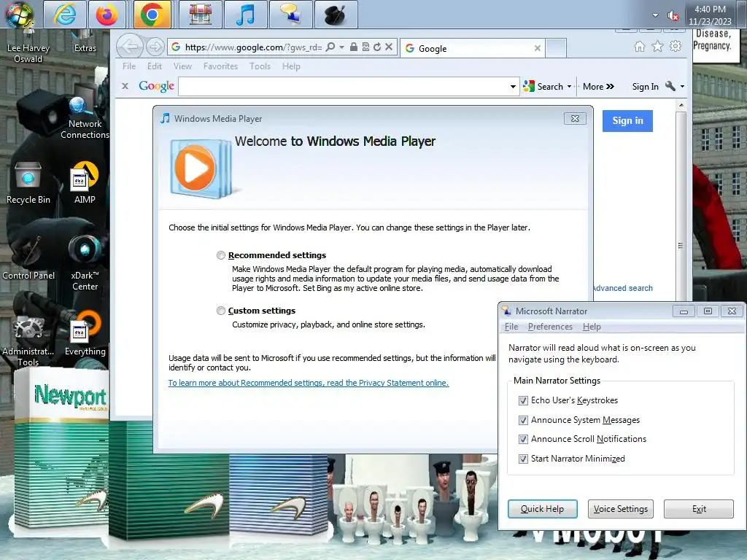Close the Windows Media Player dialog
Image resolution: width=747 pixels, height=560 pixels.
pyautogui.click(x=575, y=119)
